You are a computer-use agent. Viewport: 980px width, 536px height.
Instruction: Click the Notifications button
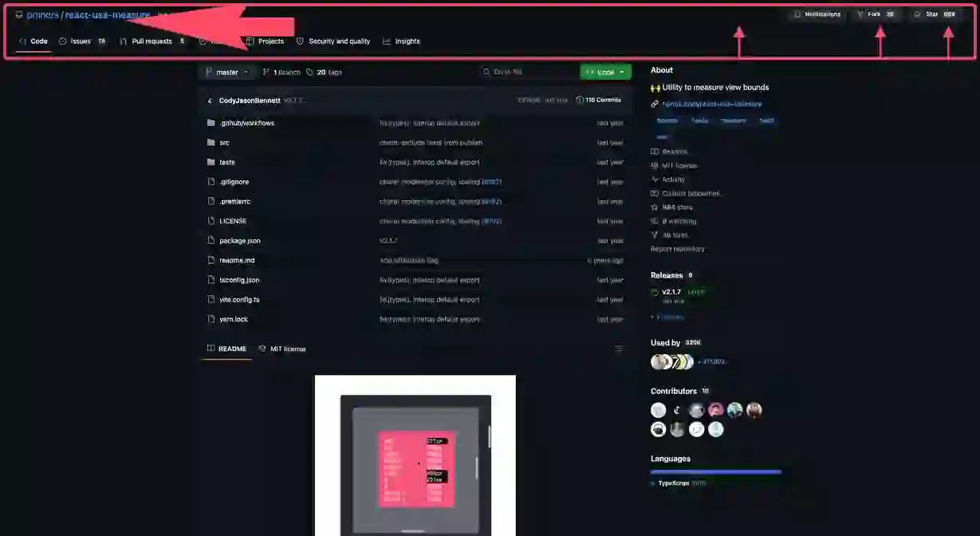coord(817,14)
